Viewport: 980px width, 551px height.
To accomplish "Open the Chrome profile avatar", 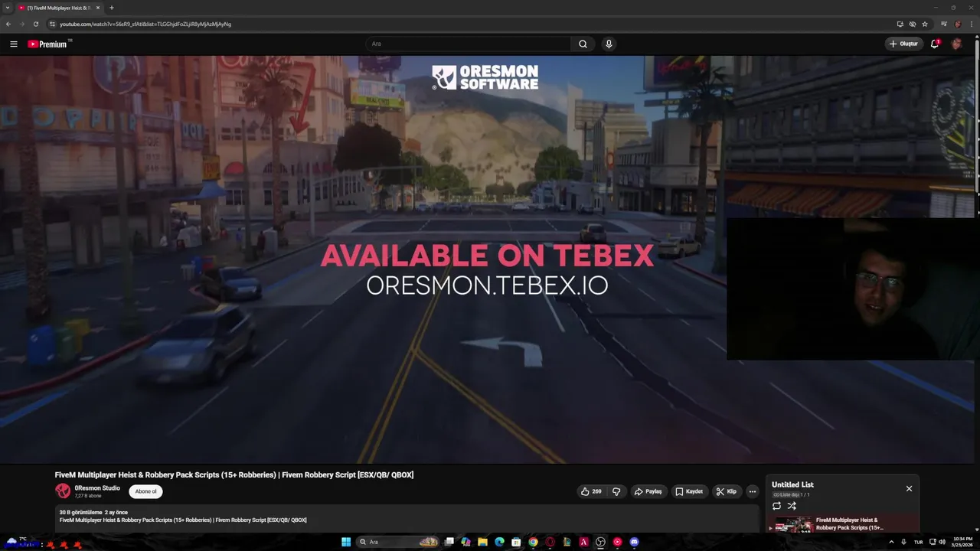I will tap(958, 24).
